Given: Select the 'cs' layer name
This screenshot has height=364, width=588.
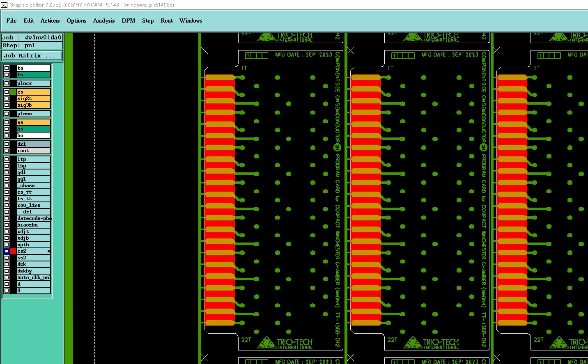Looking at the screenshot, I should [34, 92].
